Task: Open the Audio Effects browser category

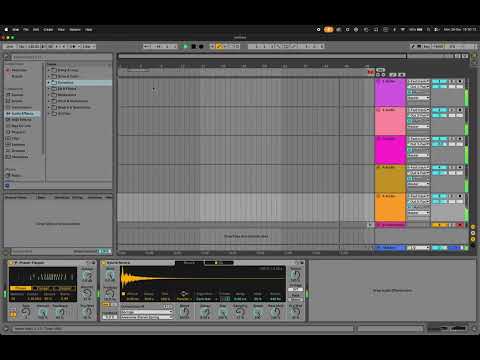Action: 22,114
